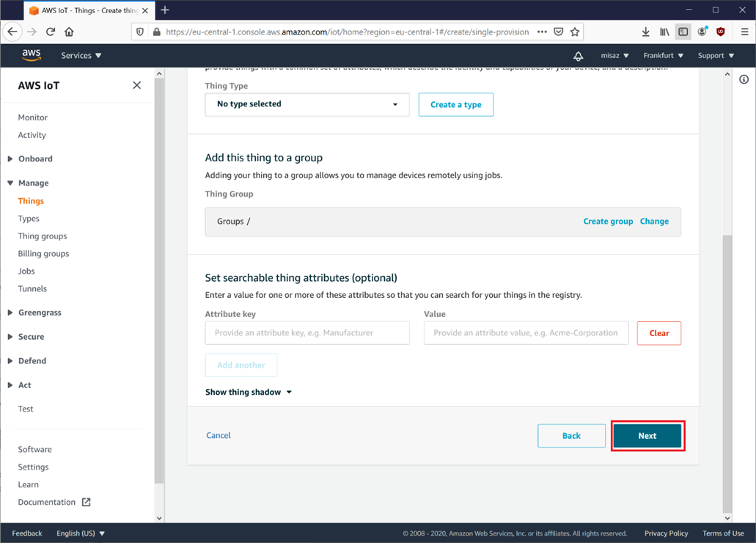Expand the Defend sidebar section
The height and width of the screenshot is (543, 756).
click(x=27, y=360)
